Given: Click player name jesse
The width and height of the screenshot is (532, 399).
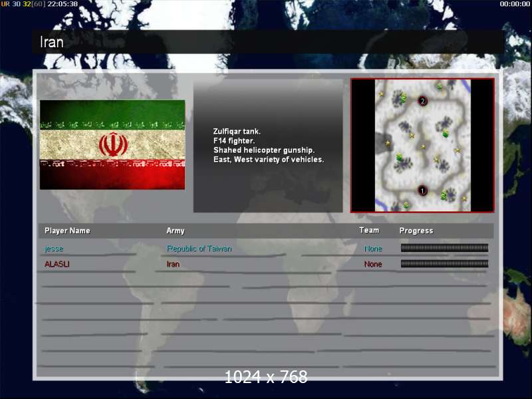Looking at the screenshot, I should pos(54,249).
